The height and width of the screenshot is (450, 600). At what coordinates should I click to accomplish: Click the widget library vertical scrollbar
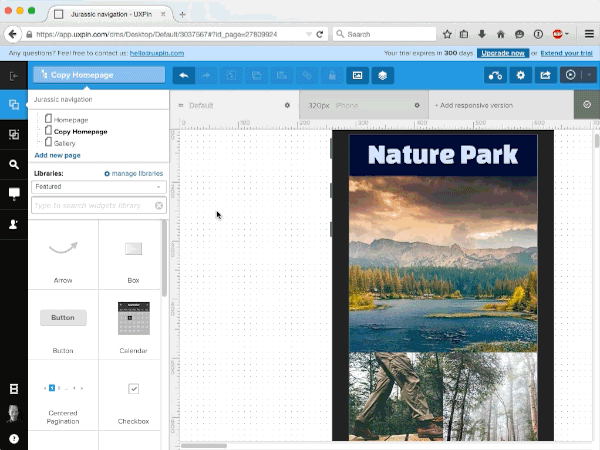(x=164, y=258)
